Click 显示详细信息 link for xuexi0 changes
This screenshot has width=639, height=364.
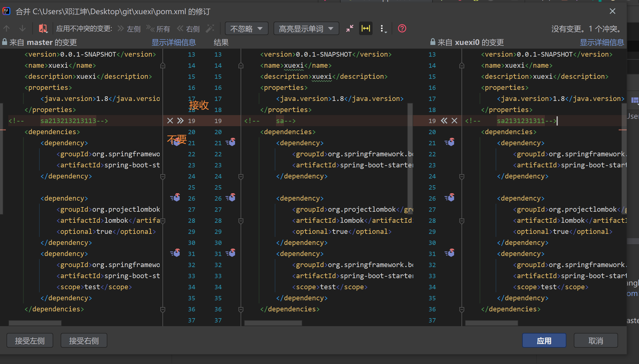(x=602, y=42)
